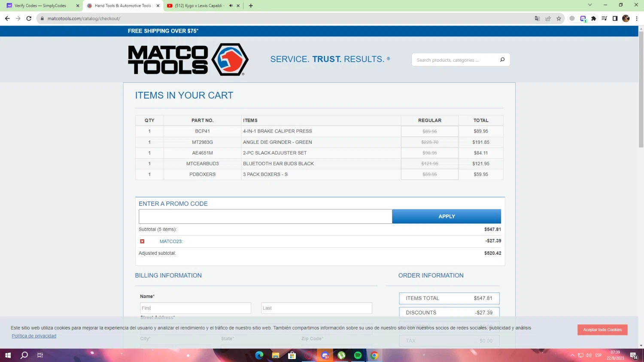This screenshot has height=362, width=644.
Task: Click the adjusted subtotal $520.42
Action: (492, 253)
